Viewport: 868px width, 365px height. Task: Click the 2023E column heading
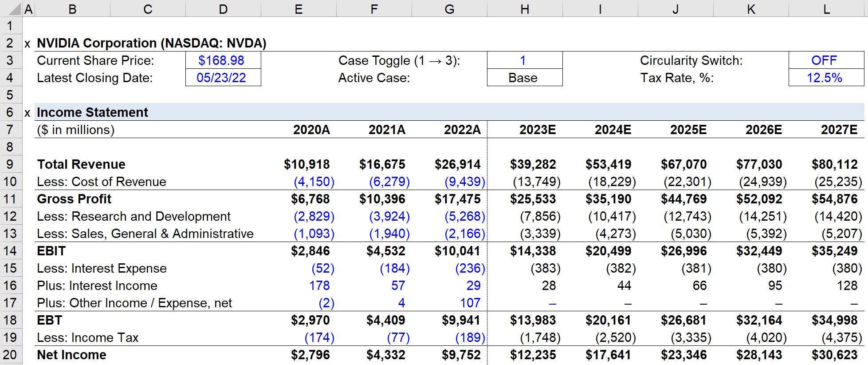[538, 130]
